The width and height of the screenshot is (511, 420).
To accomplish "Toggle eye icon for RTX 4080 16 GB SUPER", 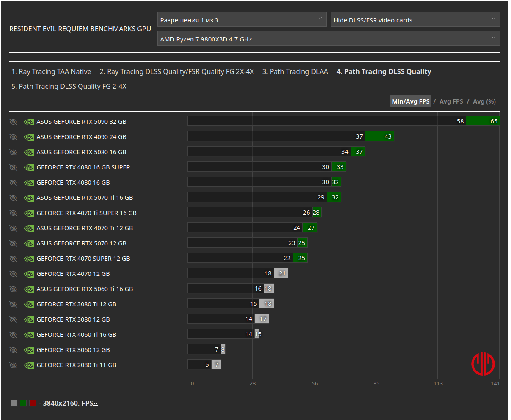I will pyautogui.click(x=13, y=167).
